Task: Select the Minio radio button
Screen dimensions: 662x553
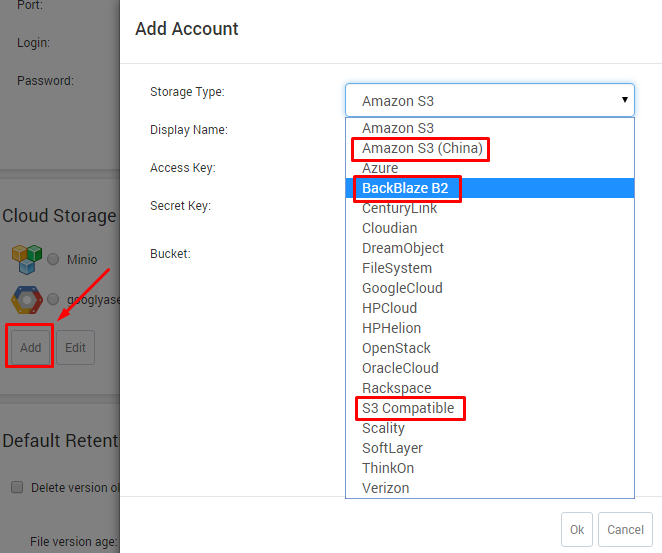Action: point(53,260)
